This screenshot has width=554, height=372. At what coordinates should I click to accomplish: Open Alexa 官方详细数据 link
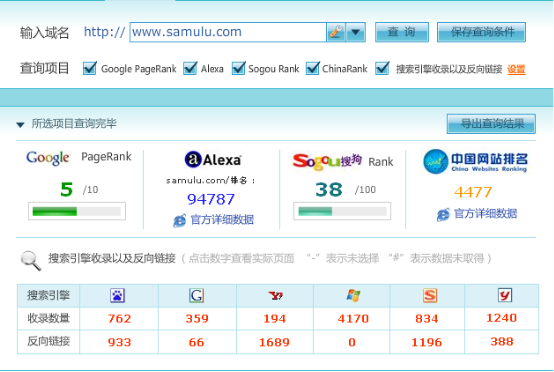tap(222, 219)
